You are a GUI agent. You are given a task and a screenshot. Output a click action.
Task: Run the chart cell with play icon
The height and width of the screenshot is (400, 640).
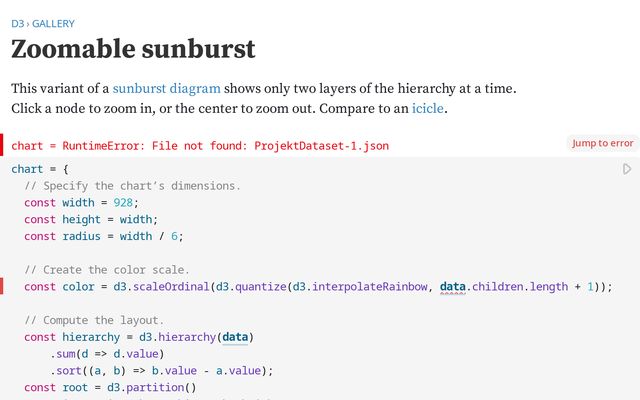click(x=627, y=170)
